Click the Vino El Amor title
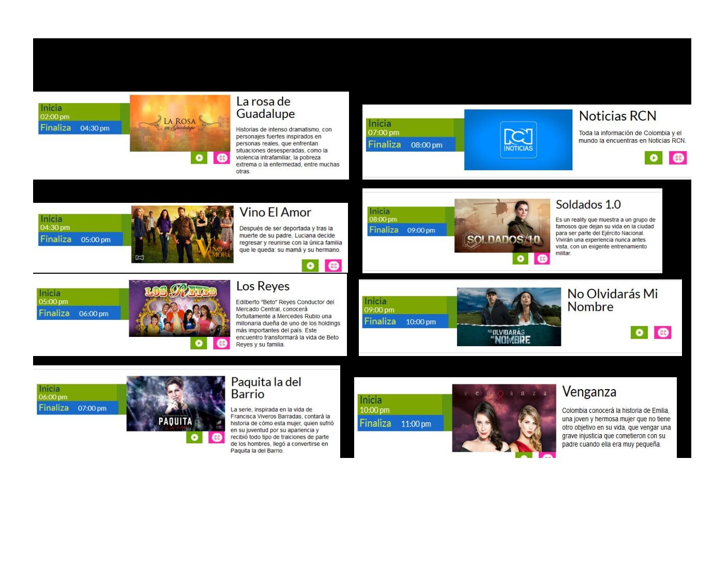The height and width of the screenshot is (563, 728). 276,212
